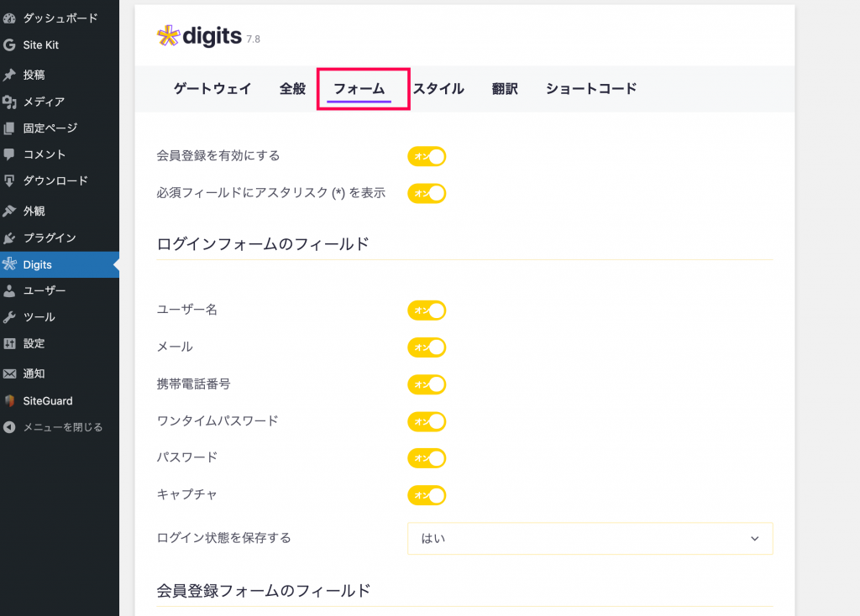Click the Site Kit Google icon
This screenshot has width=860, height=616.
click(x=9, y=45)
